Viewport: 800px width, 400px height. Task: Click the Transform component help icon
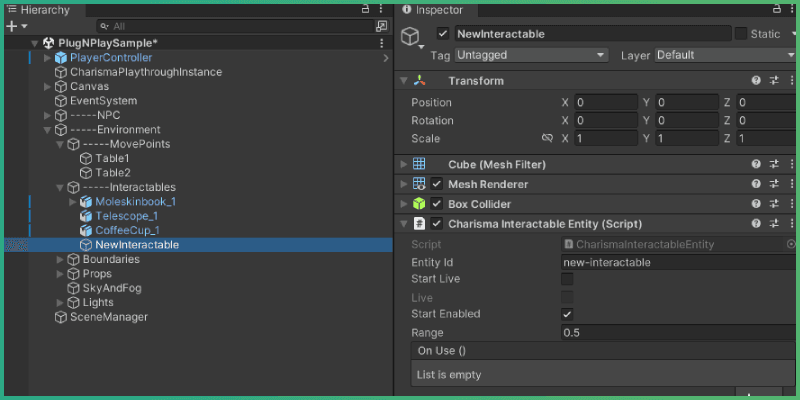[x=757, y=81]
